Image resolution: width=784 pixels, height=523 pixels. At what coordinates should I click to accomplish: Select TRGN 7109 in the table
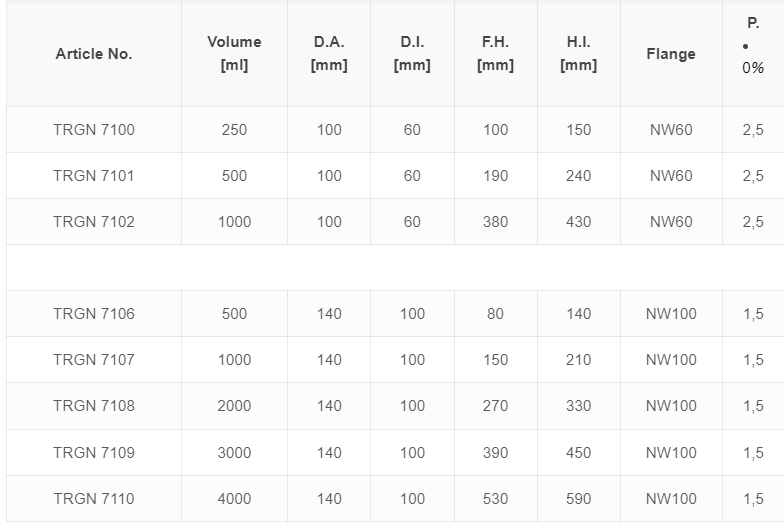point(94,453)
